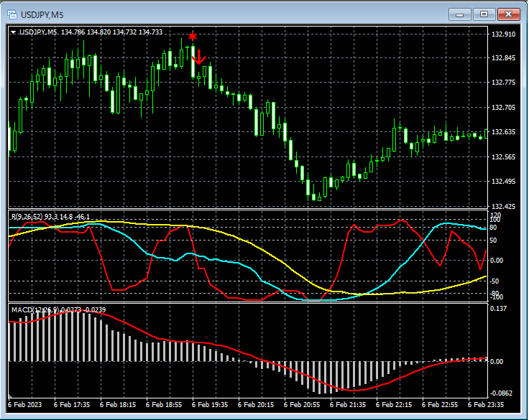Viewport: 529px width, 420px height.
Task: Minimize the USDJPY,M5 chart window
Action: 459,14
